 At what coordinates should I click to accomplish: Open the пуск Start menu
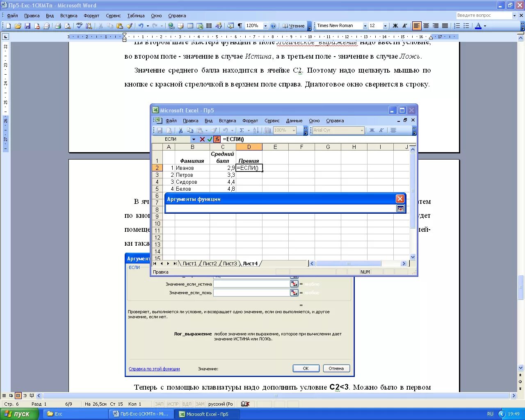pos(19,414)
